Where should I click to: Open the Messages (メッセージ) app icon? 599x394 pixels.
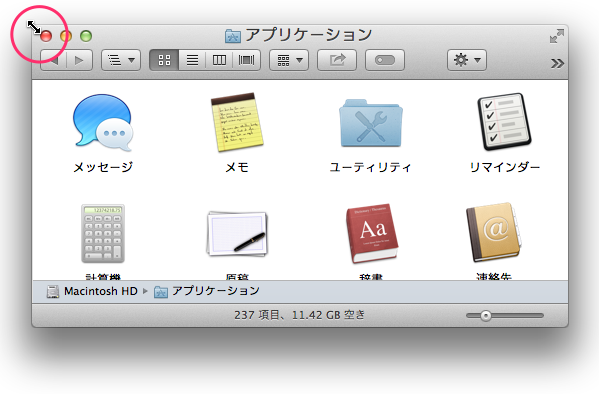click(x=103, y=122)
